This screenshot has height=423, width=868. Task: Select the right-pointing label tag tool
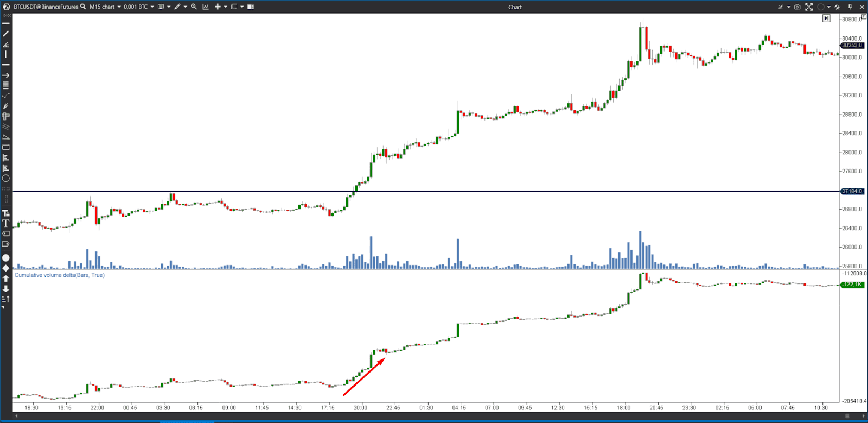[6, 244]
